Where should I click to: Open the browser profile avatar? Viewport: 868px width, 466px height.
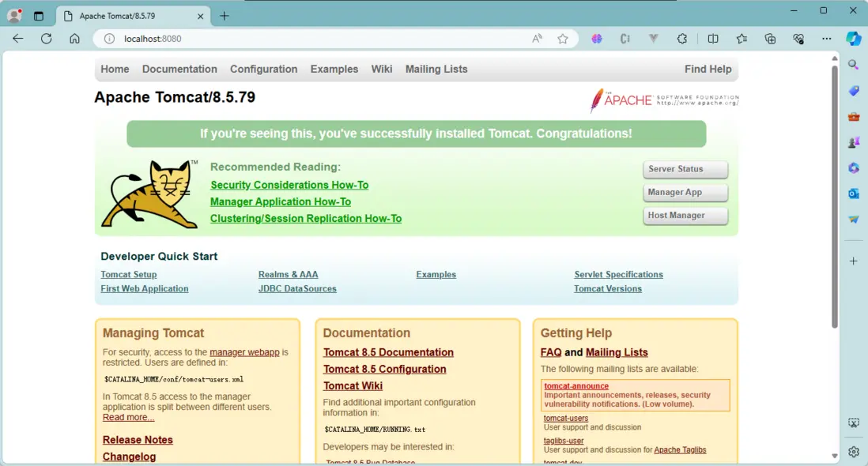coord(14,16)
